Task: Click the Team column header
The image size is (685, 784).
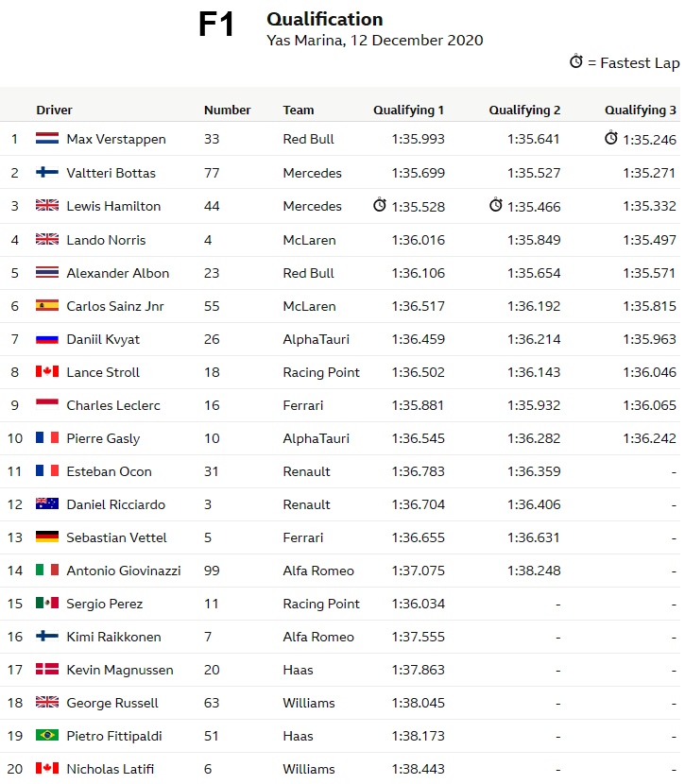Action: coord(299,111)
